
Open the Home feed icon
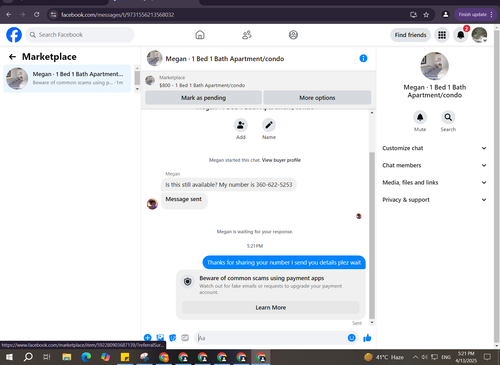[200, 35]
